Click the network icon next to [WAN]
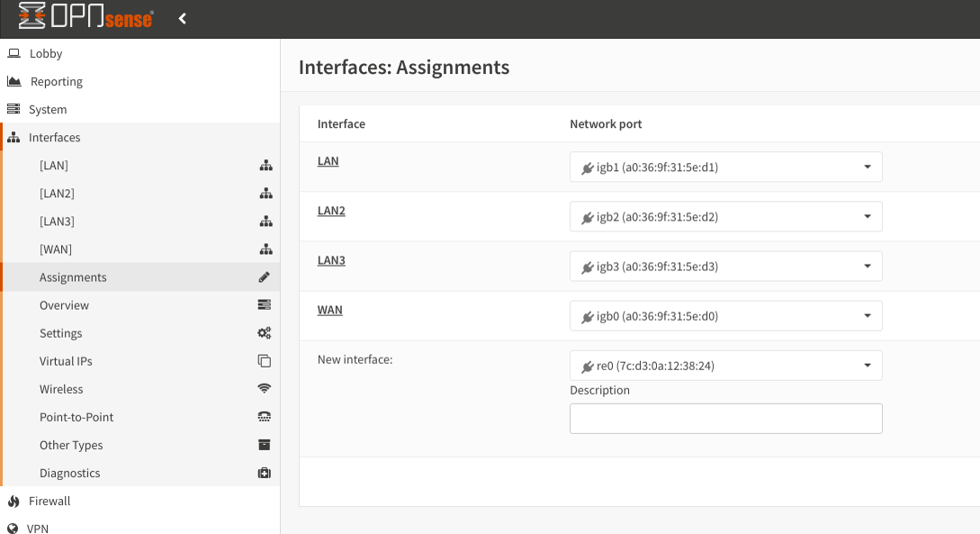980x534 pixels. click(265, 249)
